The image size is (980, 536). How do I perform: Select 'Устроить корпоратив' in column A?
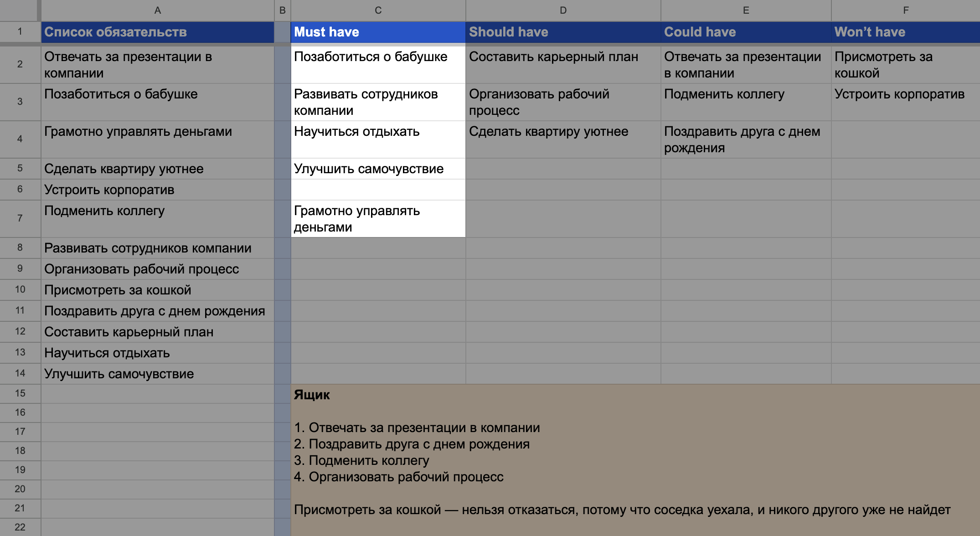tap(158, 190)
